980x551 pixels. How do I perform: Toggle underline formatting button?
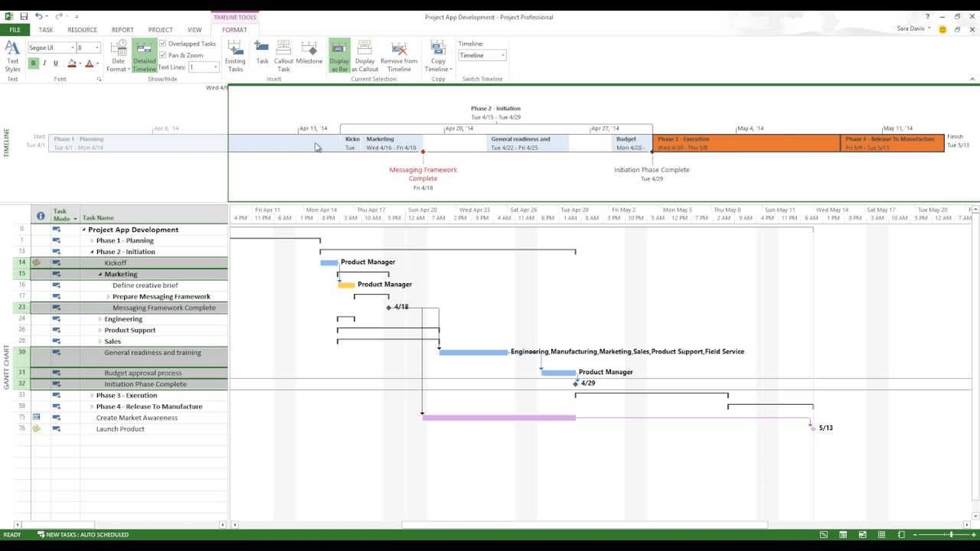point(56,63)
